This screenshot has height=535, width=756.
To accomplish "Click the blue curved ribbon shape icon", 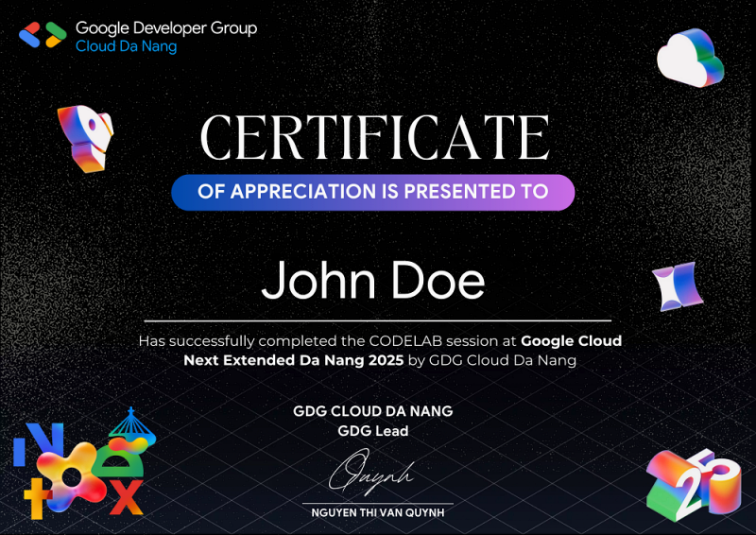I will [677, 286].
